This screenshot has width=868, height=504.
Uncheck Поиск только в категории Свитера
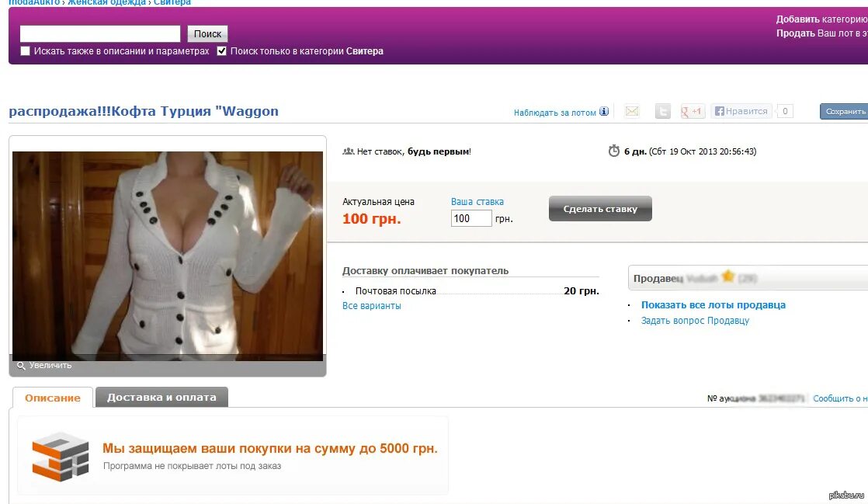coord(221,51)
